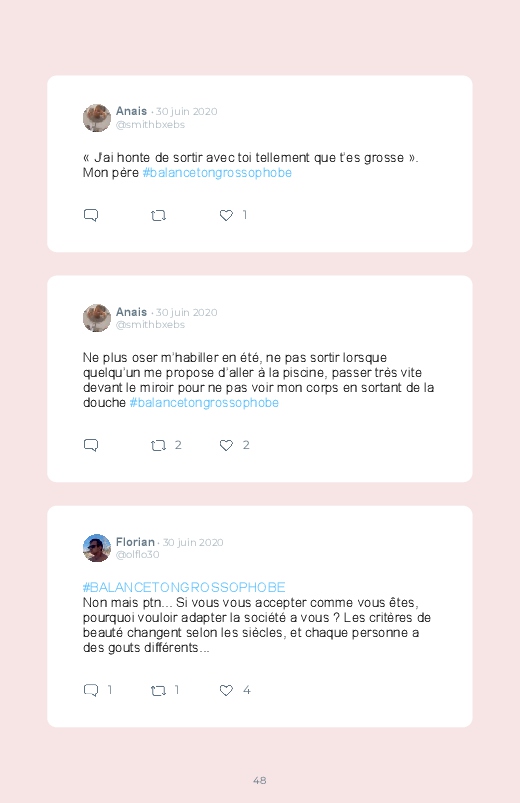This screenshot has width=520, height=803.
Task: Open Anais avatar on second tweet
Action: point(97,318)
